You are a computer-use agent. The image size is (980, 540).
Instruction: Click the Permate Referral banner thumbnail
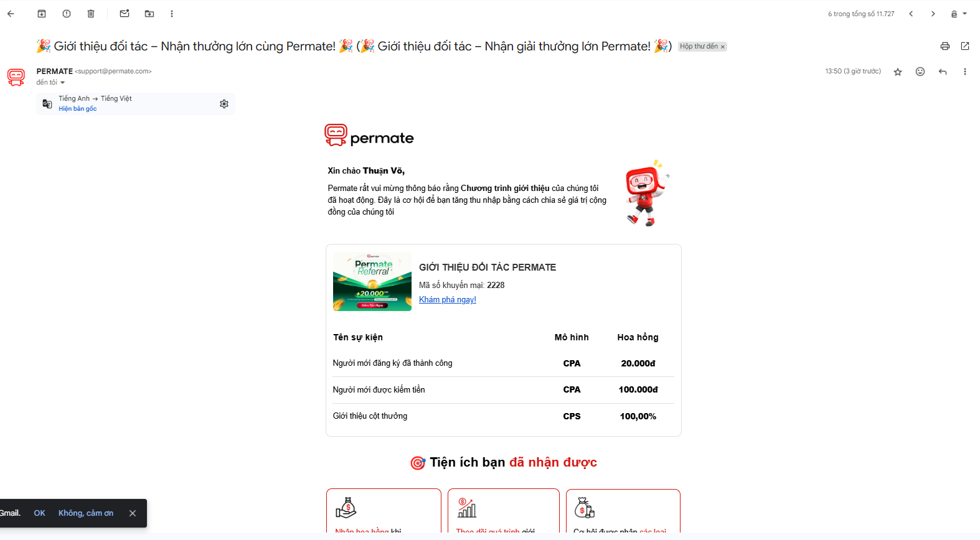coord(372,282)
